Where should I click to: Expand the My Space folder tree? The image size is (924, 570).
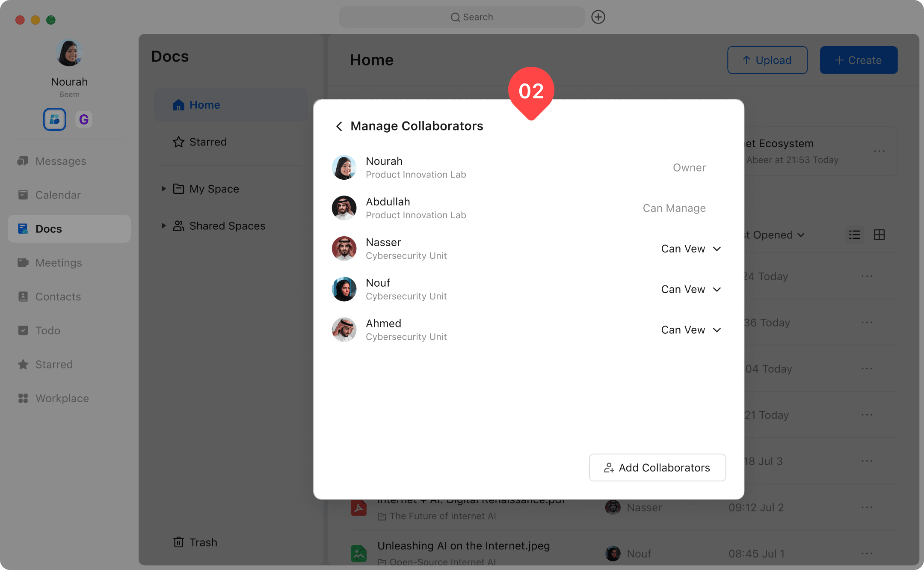click(163, 189)
